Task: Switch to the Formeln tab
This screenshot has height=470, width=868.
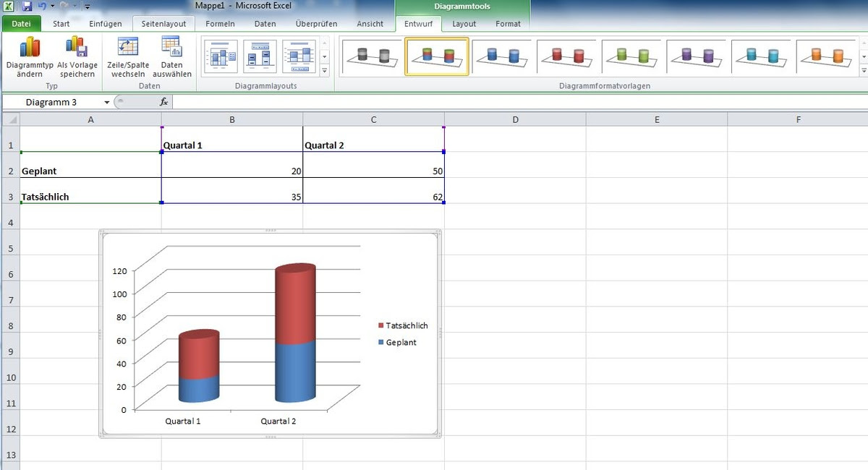Action: 220,24
